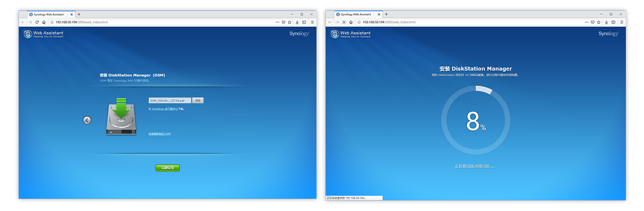This screenshot has height=211, width=644.
Task: Open Downloads icon in left browser window
Action: [x=297, y=22]
